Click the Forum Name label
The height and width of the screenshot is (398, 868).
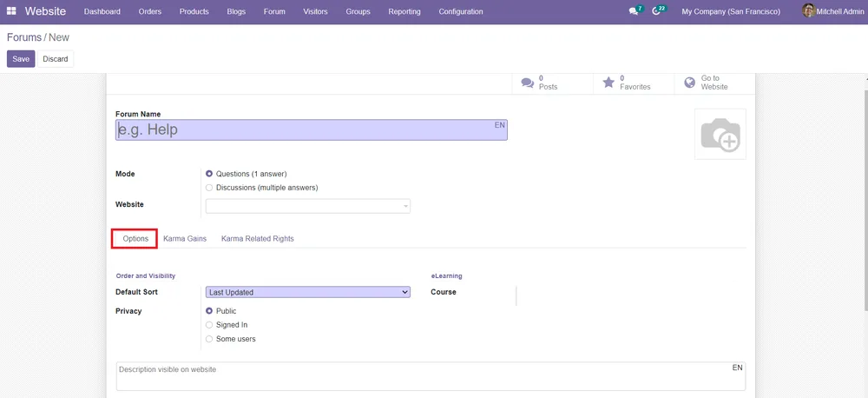pyautogui.click(x=138, y=114)
